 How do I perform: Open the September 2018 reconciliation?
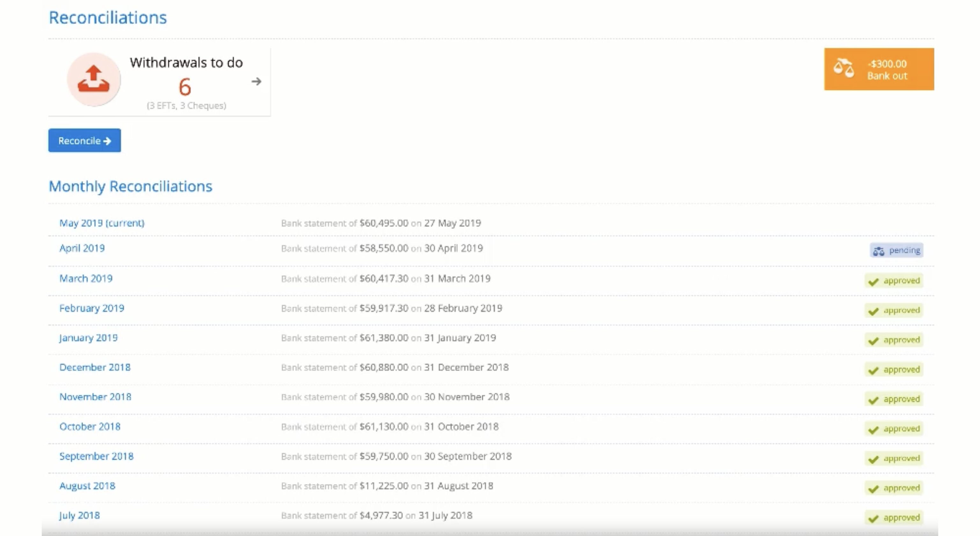pyautogui.click(x=96, y=456)
